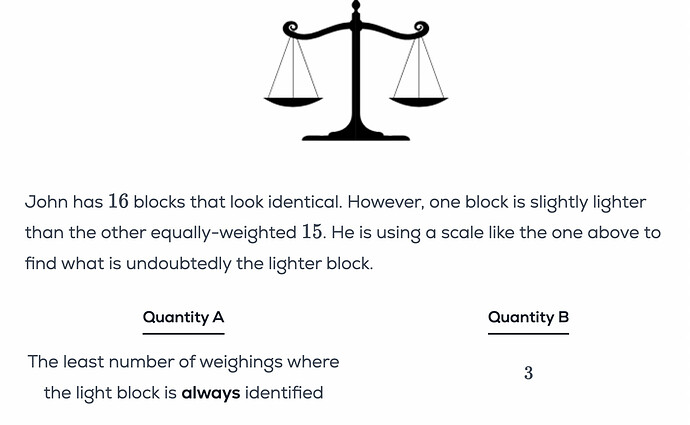Viewport: 690px width, 425px height.
Task: Click the left pan's hanging strings
Action: tap(293, 65)
